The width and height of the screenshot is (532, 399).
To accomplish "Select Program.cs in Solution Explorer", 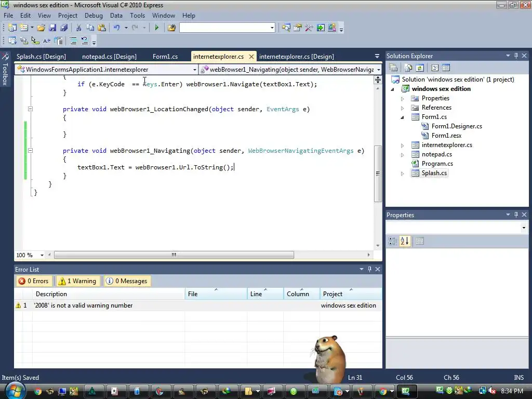I will pyautogui.click(x=437, y=164).
